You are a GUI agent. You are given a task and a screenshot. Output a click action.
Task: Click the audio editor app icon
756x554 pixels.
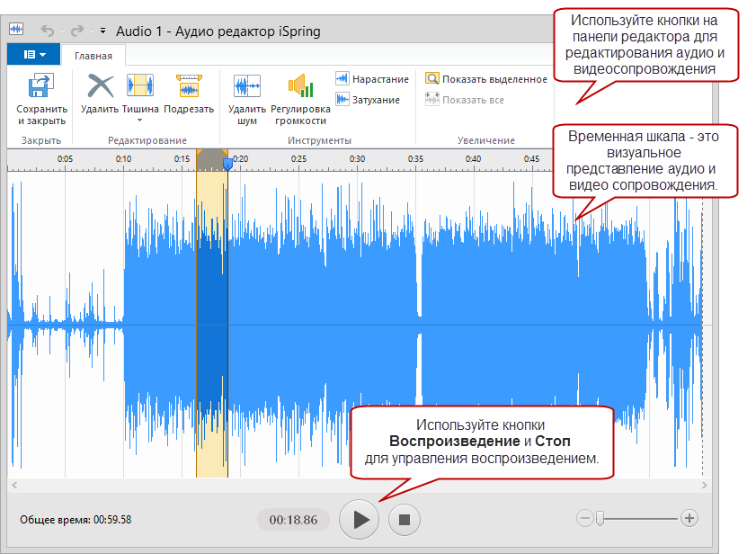16,30
